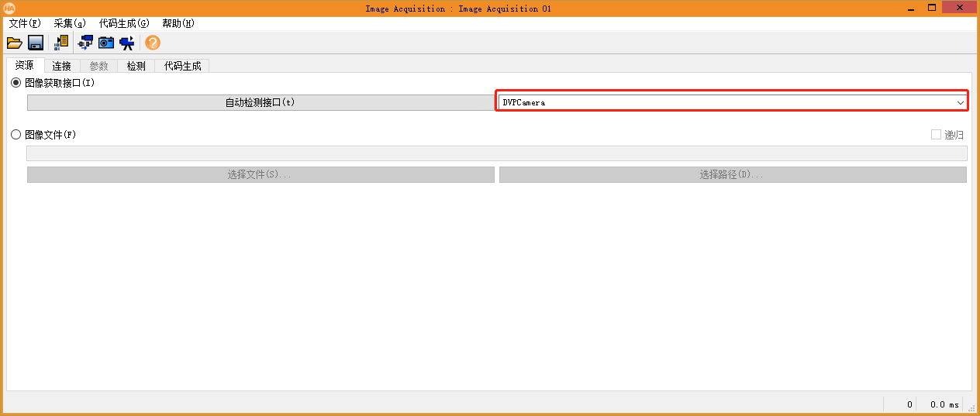
Task: Maximize the Image Acquisition window
Action: click(933, 7)
